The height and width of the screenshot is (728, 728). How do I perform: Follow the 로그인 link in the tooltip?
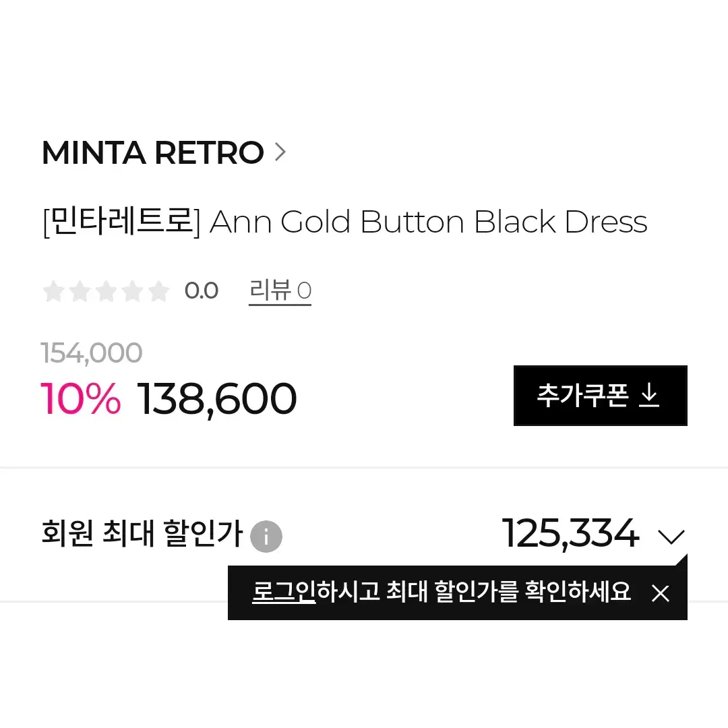[284, 592]
